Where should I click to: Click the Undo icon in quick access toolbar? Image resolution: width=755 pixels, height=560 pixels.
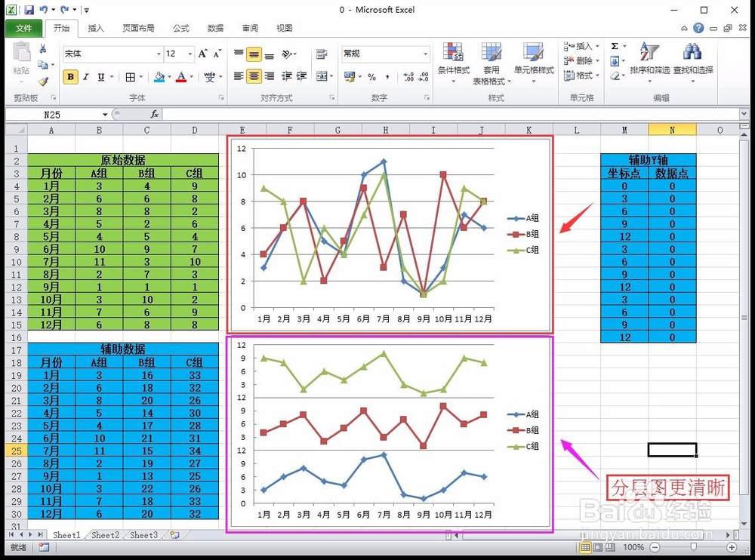(x=44, y=10)
